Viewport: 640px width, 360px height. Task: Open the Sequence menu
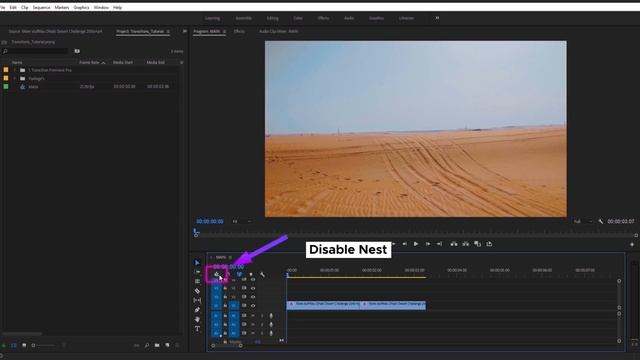(x=41, y=7)
